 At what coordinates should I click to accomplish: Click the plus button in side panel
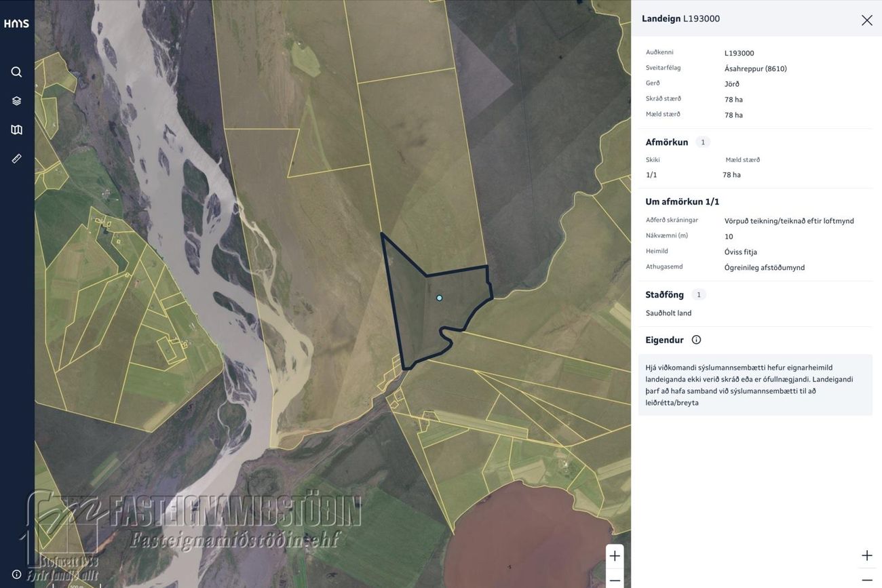[867, 555]
